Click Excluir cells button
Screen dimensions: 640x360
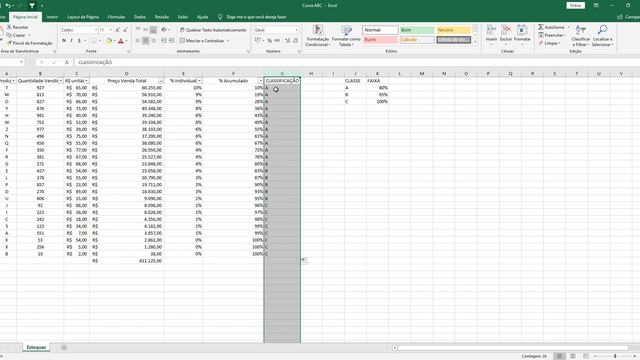tap(506, 34)
